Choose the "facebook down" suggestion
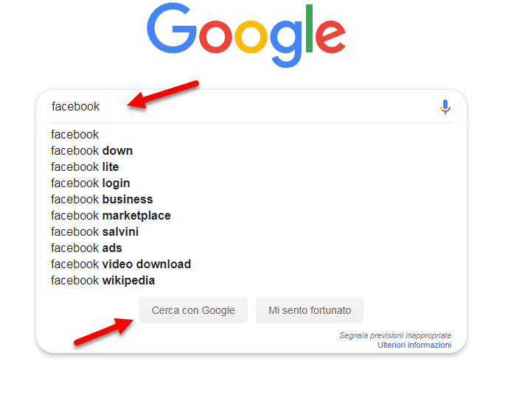 (91, 150)
